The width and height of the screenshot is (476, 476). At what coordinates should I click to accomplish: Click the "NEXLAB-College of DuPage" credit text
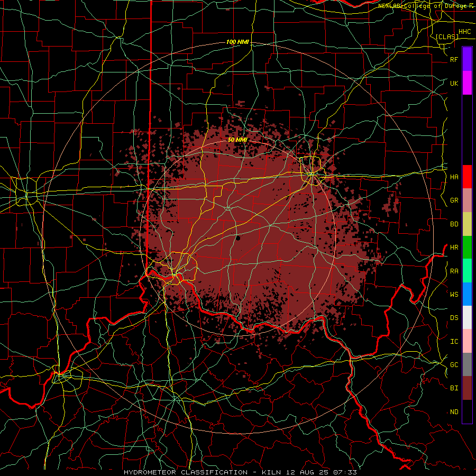pos(423,6)
